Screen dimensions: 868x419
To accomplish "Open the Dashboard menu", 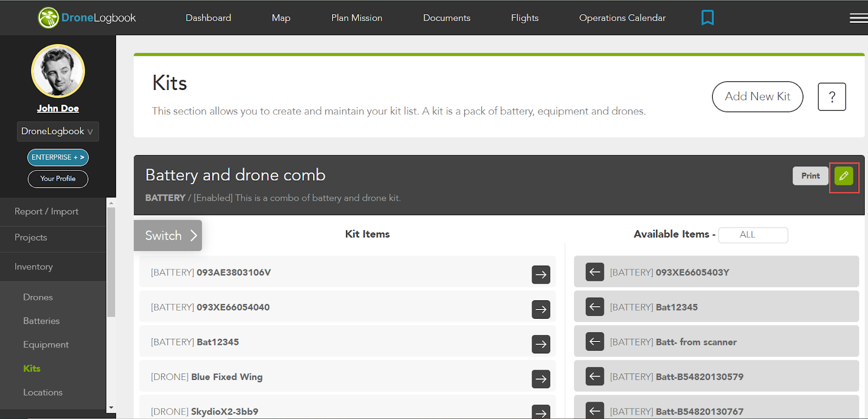I will coord(208,18).
